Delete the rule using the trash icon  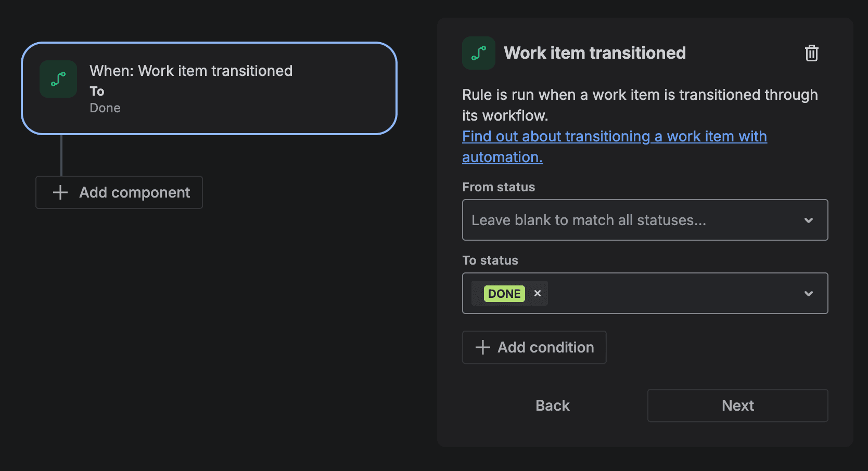[811, 53]
